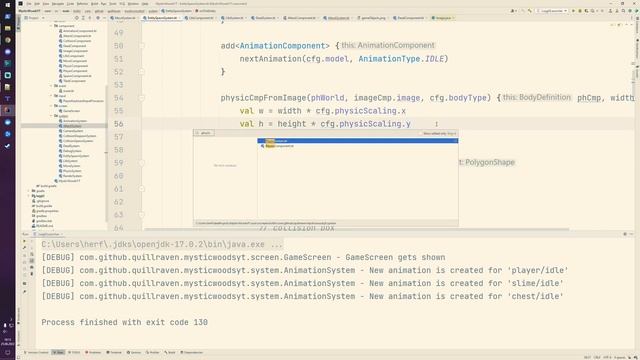This screenshot has width=640, height=360.
Task: Open the Terminal tool window
Action: [x=115, y=352]
